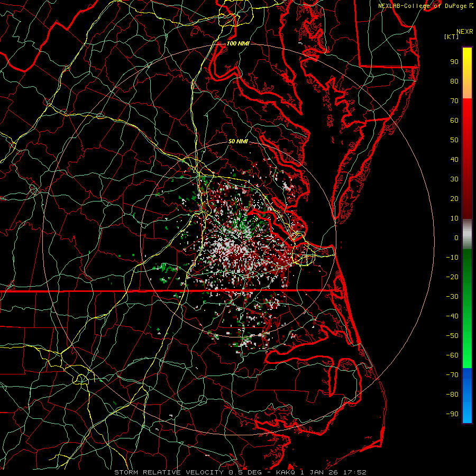Click the 30 value on velocity scale
The height and width of the screenshot is (476, 476).
click(454, 179)
